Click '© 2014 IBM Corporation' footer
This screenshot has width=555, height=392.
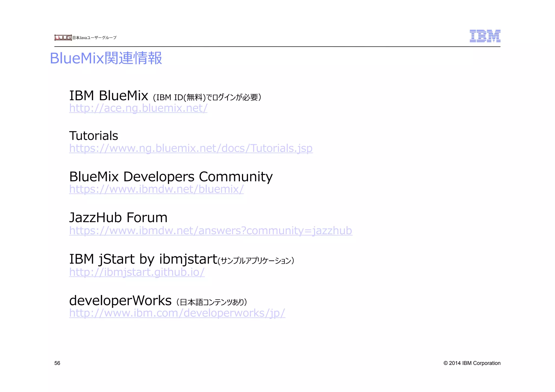(472, 363)
